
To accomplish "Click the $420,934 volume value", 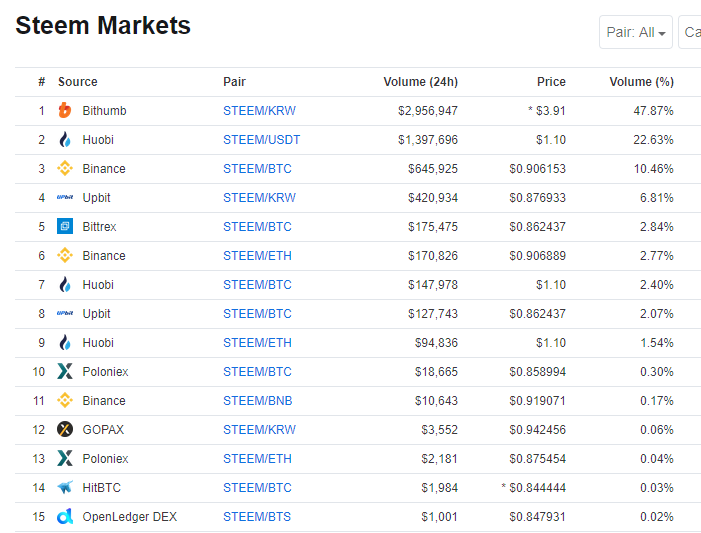I will [433, 198].
